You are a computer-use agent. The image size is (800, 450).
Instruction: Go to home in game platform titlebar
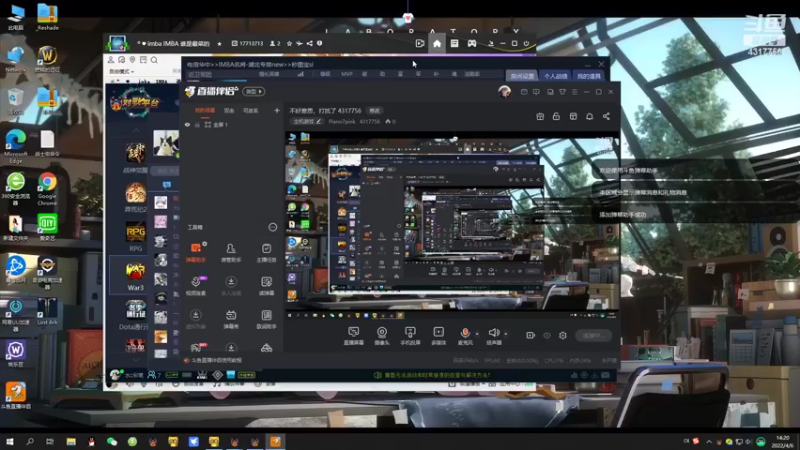click(437, 43)
